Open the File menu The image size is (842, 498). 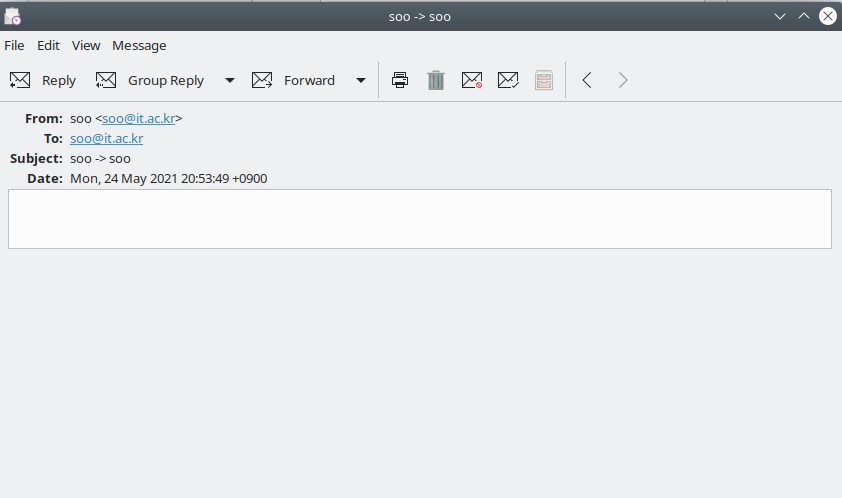14,46
